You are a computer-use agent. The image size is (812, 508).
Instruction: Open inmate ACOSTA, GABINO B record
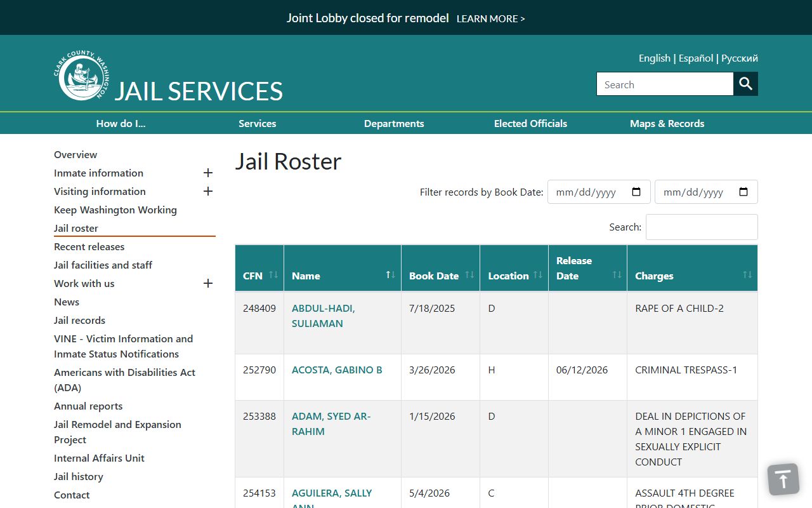point(337,370)
